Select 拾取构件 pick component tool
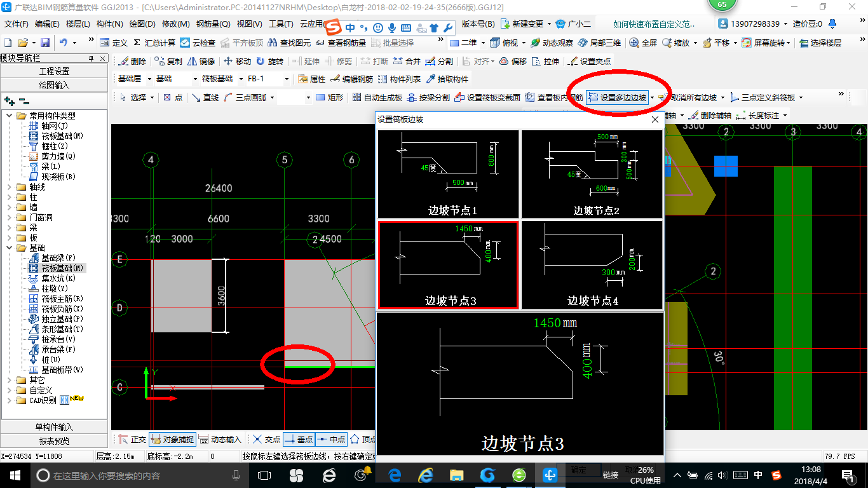The width and height of the screenshot is (868, 488). (x=448, y=79)
